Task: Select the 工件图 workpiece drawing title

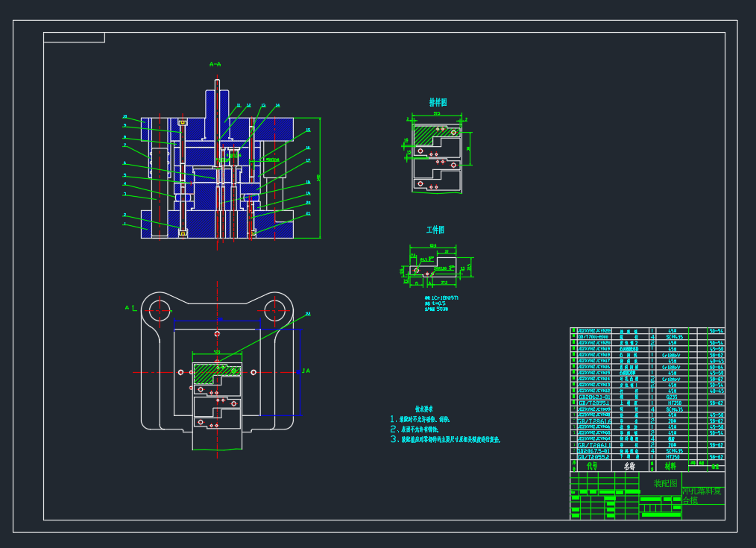Action: pos(435,230)
